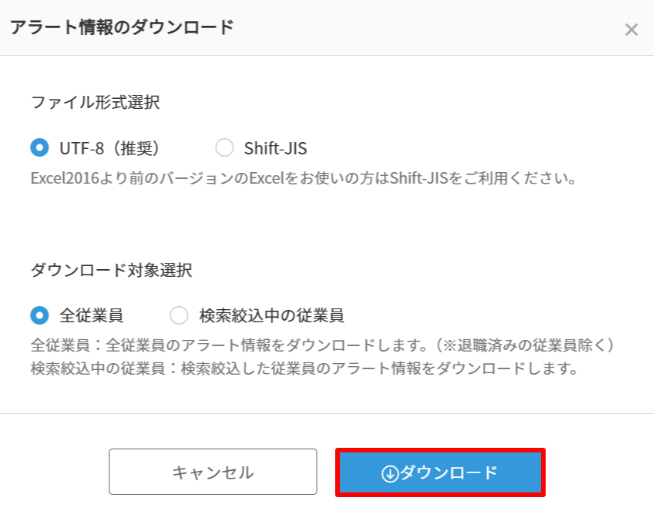Click the ダウンロード対象選択 section heading
The width and height of the screenshot is (654, 526).
coord(111,270)
